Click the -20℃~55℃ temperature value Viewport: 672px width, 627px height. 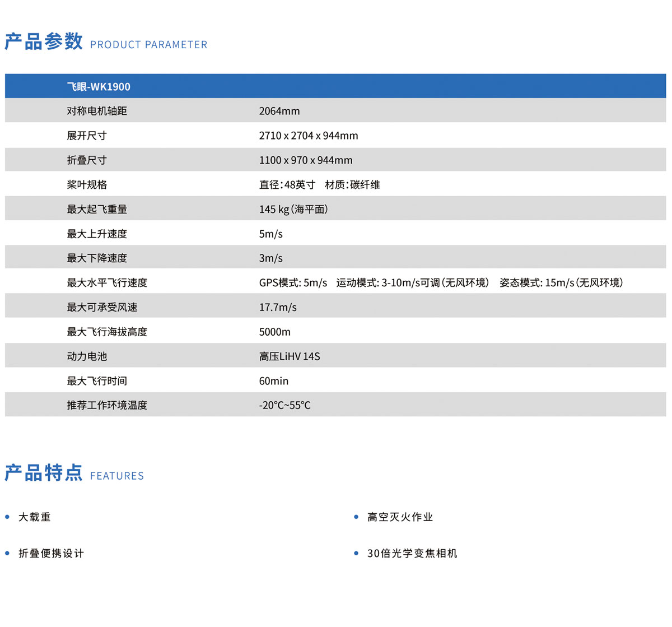point(284,405)
